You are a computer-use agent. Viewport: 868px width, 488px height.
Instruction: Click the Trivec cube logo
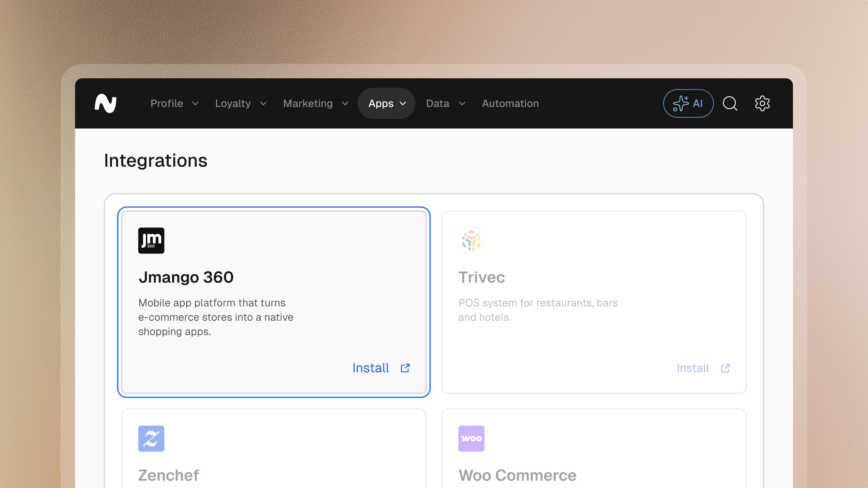(471, 240)
